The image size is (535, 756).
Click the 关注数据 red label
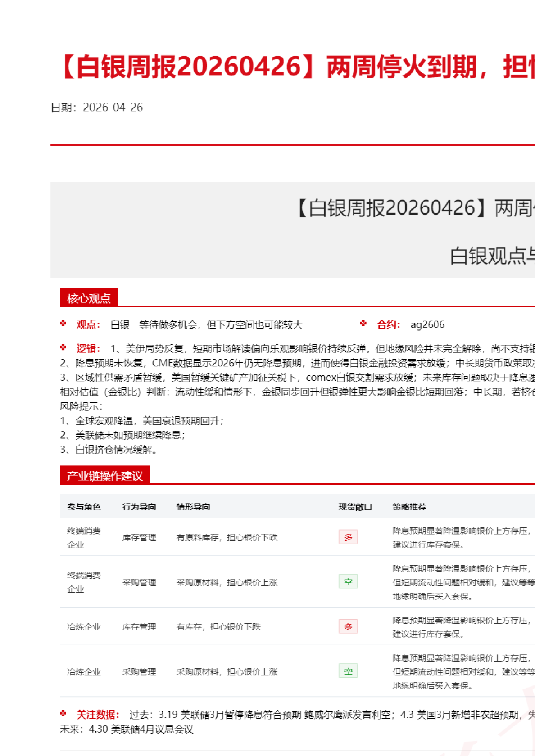98,715
